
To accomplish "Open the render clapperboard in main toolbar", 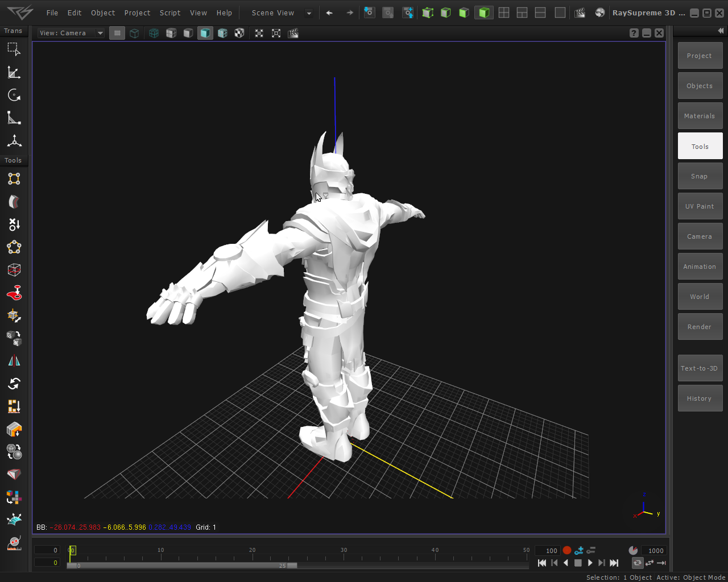I will click(x=580, y=13).
